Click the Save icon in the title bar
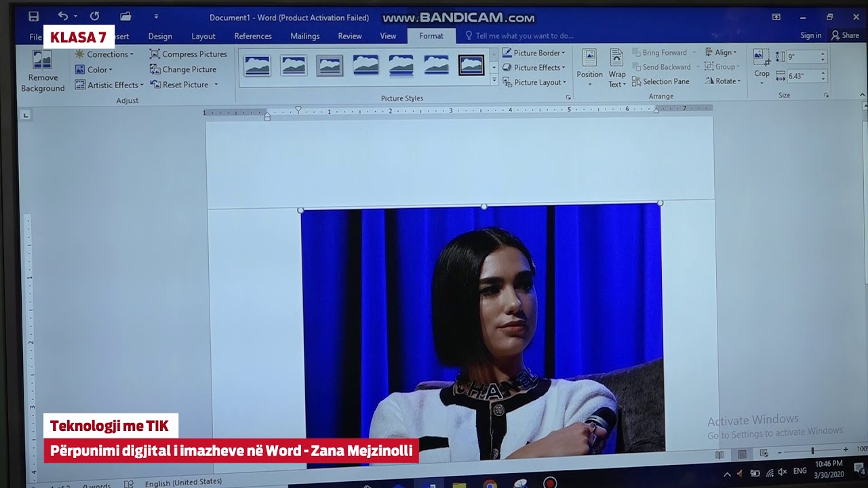The width and height of the screenshot is (868, 488). 33,16
